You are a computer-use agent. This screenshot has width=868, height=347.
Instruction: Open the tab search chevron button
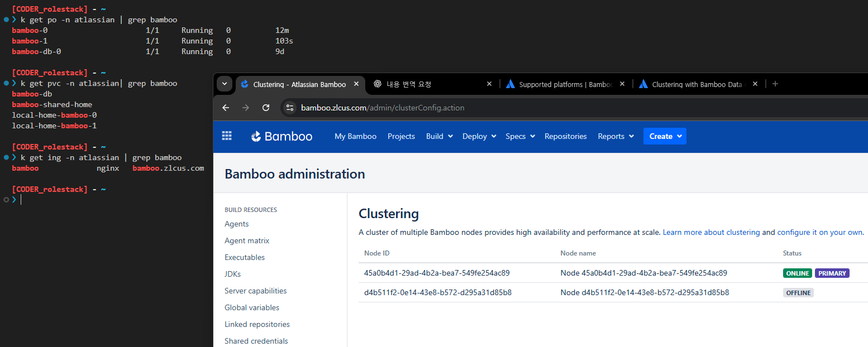(224, 84)
